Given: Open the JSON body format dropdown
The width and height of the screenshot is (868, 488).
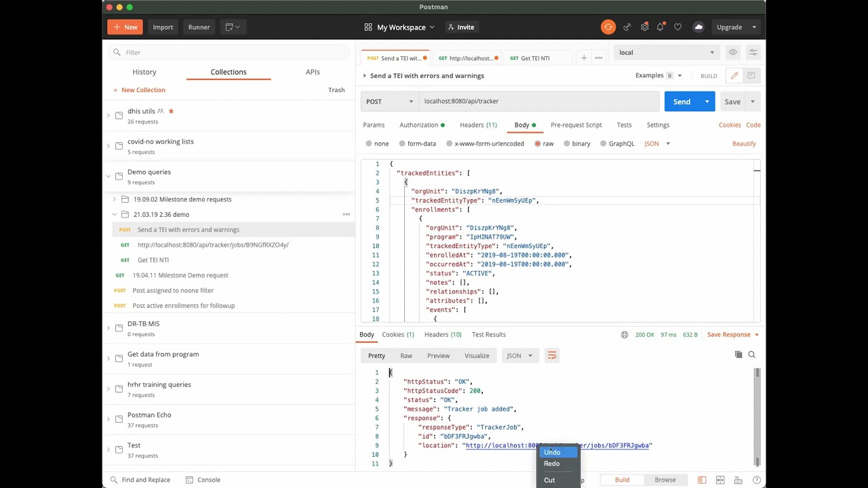Looking at the screenshot, I should (657, 144).
